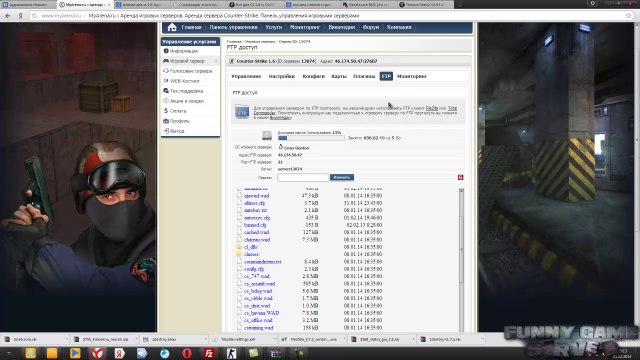Open Opera from the taskbar

[187, 353]
